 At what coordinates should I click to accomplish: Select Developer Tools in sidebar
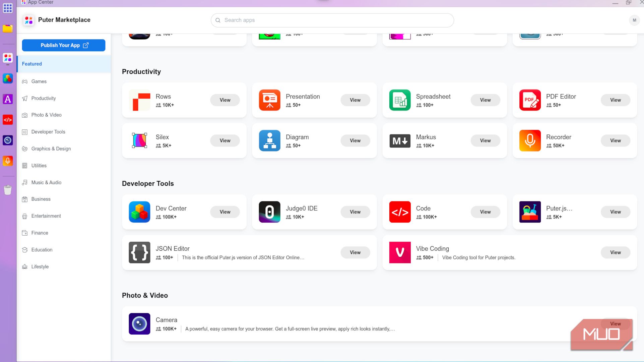click(x=64, y=132)
